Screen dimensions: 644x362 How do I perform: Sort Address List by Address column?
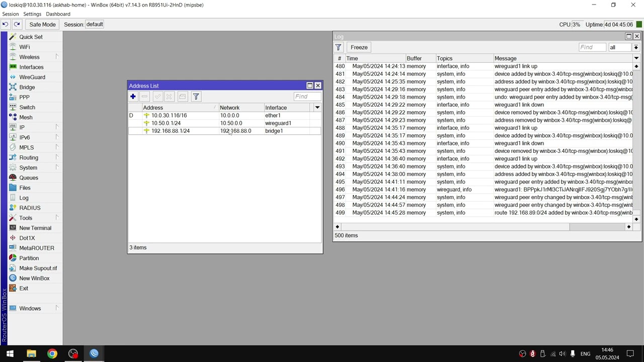pos(180,108)
